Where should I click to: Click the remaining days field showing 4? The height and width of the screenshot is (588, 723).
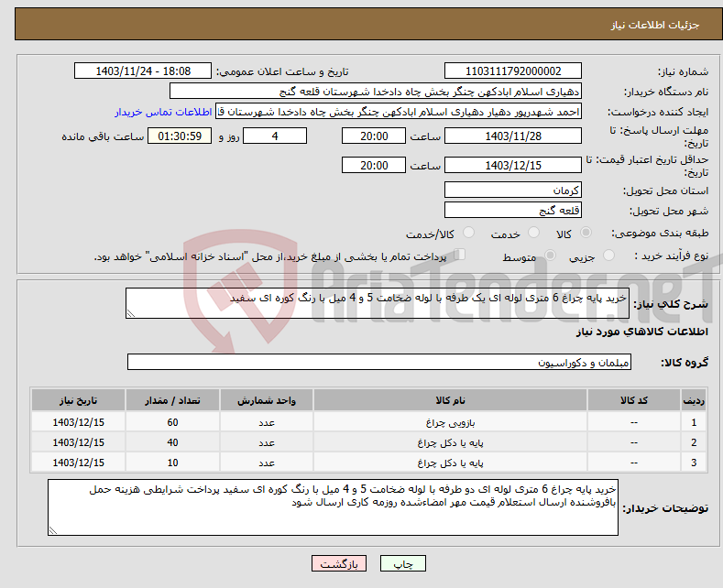(275, 136)
